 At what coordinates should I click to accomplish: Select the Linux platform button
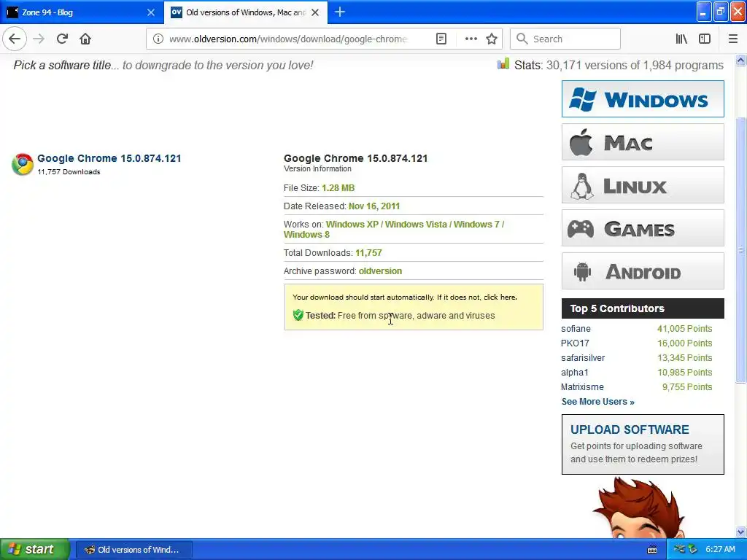pyautogui.click(x=643, y=184)
